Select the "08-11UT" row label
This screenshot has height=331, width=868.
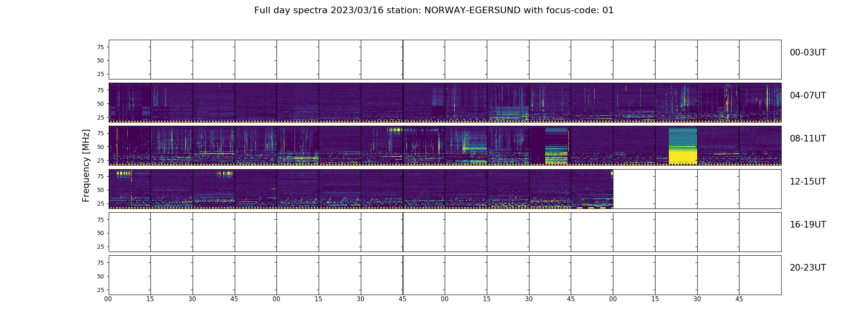(808, 139)
